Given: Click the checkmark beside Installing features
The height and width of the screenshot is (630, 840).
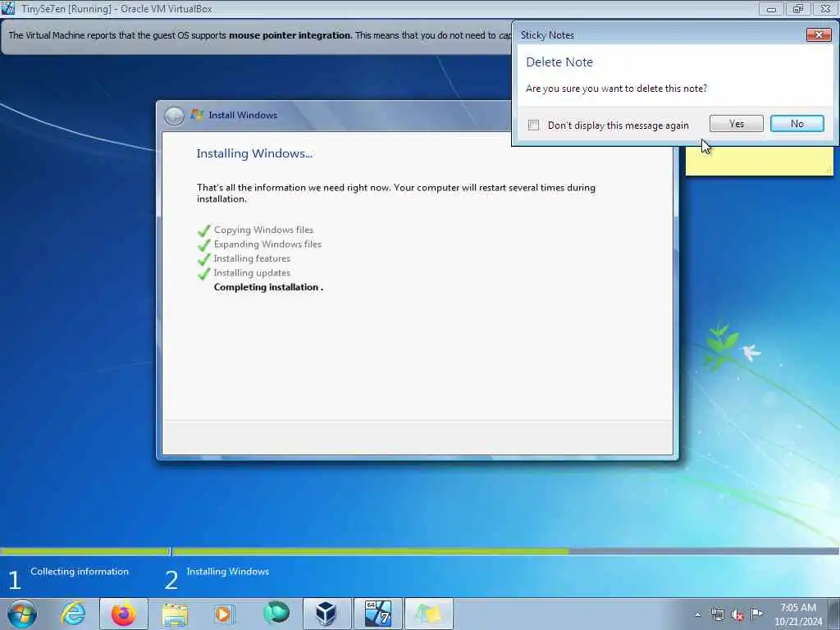Looking at the screenshot, I should 203,260.
